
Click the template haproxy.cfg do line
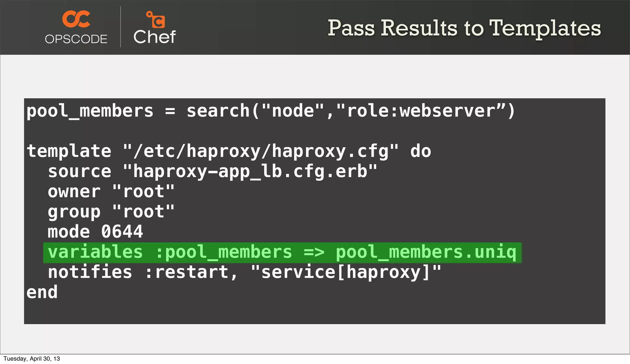(x=229, y=151)
